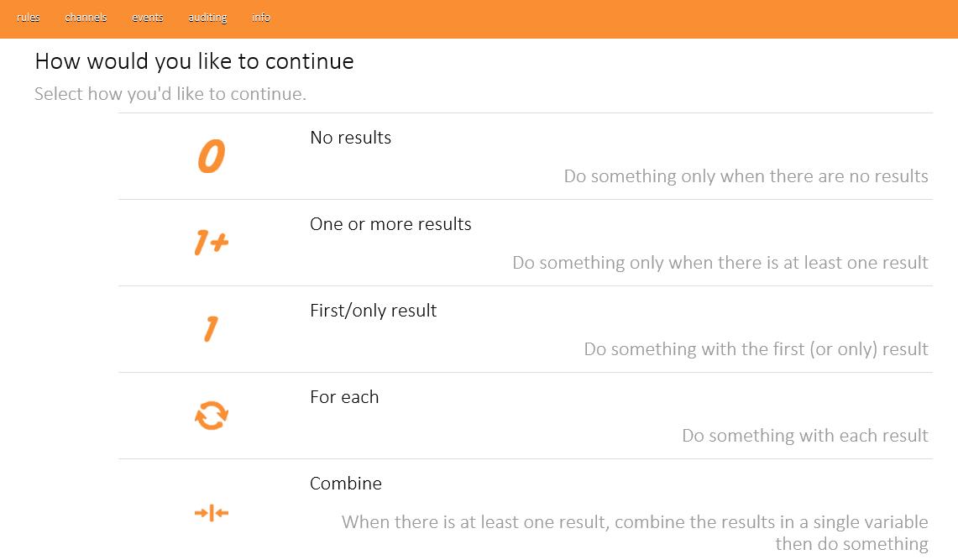The image size is (958, 560).
Task: Select the No results option title
Action: click(350, 138)
